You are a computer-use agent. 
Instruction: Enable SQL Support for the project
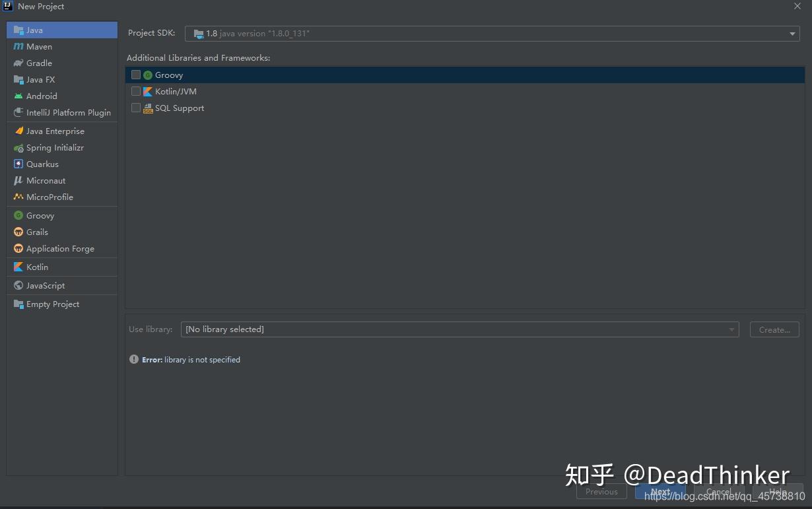tap(136, 108)
